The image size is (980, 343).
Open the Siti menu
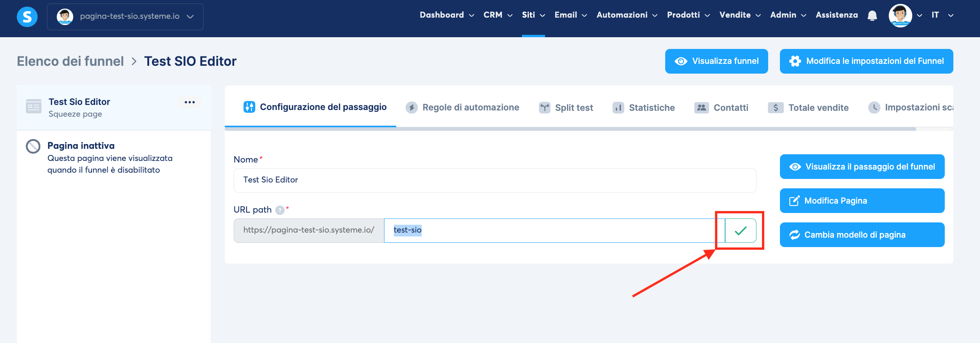tap(533, 15)
